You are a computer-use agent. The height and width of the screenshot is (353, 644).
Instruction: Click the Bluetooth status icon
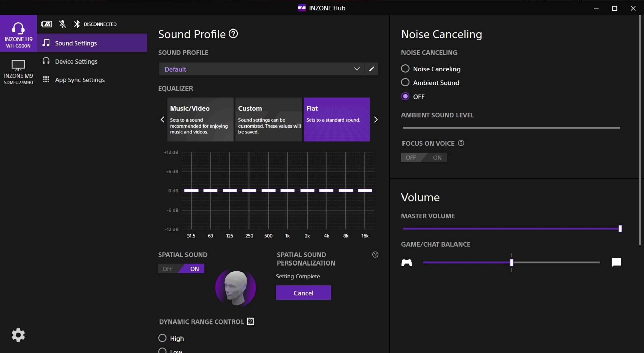click(77, 24)
